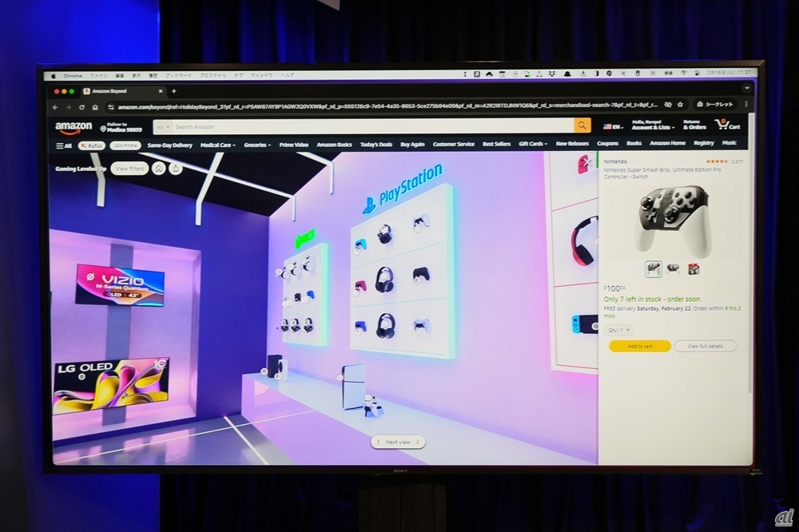Click the green Xbox logo sign
This screenshot has height=532, width=799.
point(306,237)
